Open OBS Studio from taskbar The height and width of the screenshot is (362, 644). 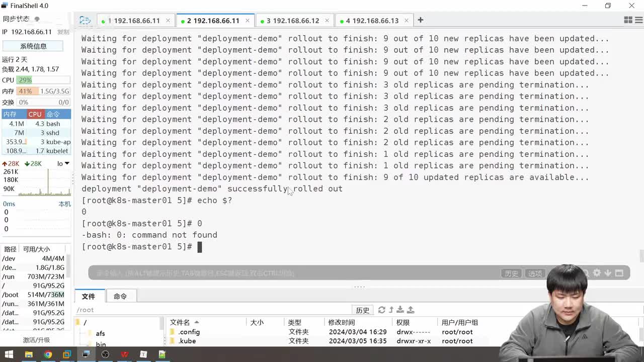pyautogui.click(x=105, y=354)
